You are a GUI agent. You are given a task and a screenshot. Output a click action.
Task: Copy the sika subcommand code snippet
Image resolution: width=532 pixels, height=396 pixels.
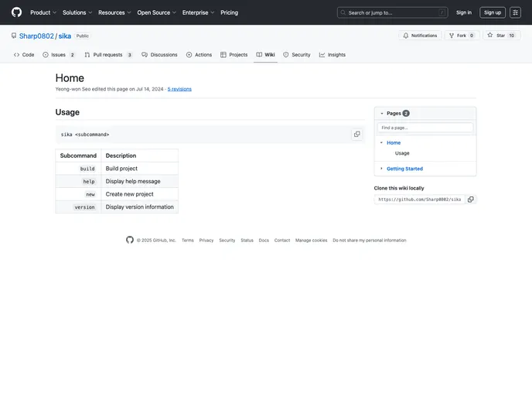[x=357, y=134]
